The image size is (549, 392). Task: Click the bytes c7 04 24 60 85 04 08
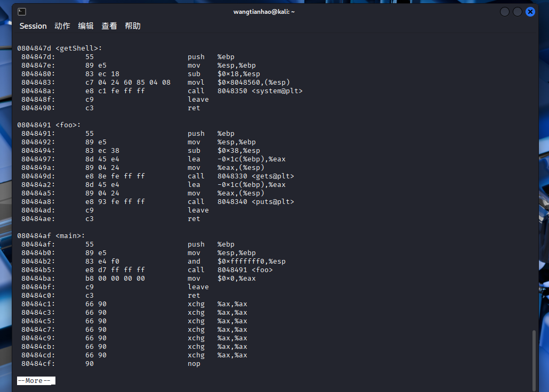tap(128, 82)
